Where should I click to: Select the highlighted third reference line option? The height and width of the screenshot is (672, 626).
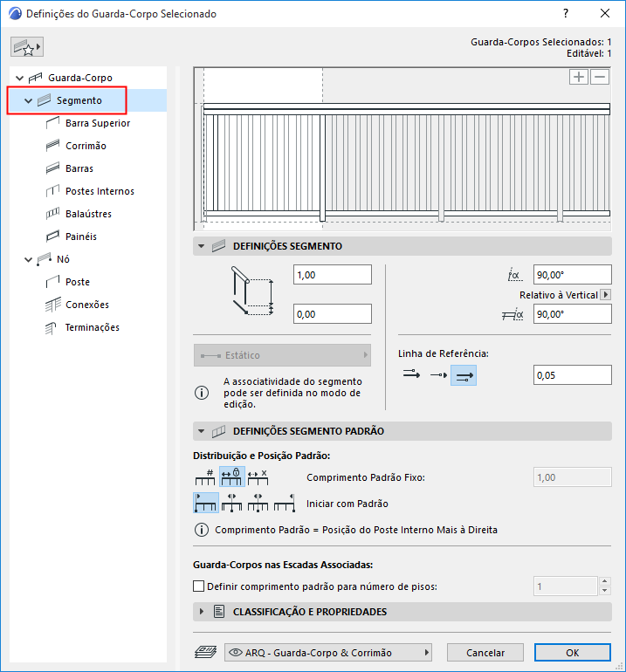464,375
